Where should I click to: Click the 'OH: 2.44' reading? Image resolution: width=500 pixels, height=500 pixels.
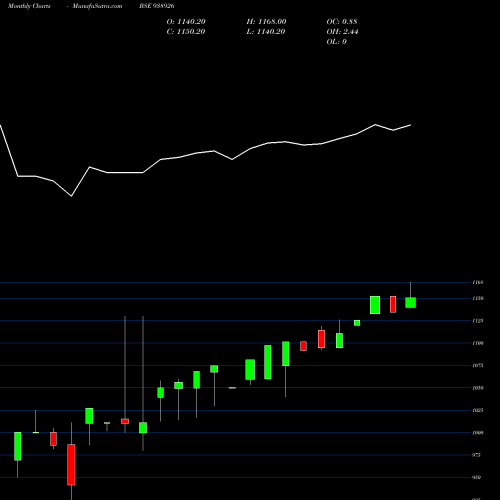[342, 32]
